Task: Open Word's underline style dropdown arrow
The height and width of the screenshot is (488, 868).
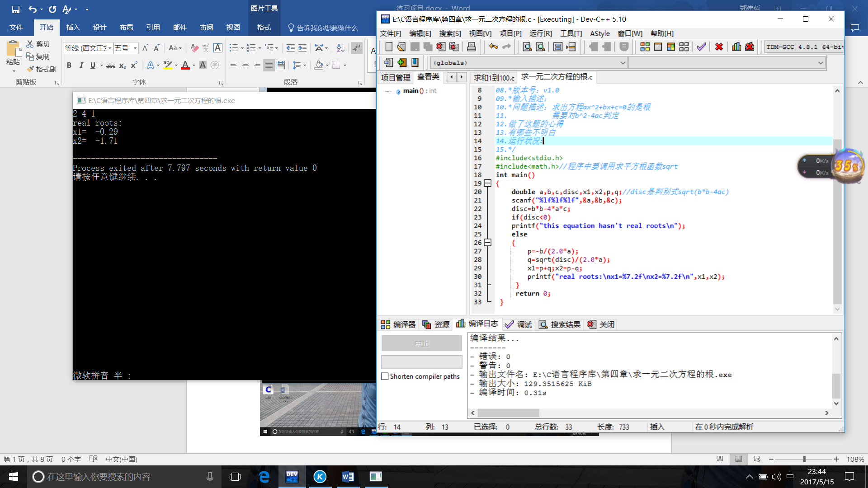Action: point(102,66)
